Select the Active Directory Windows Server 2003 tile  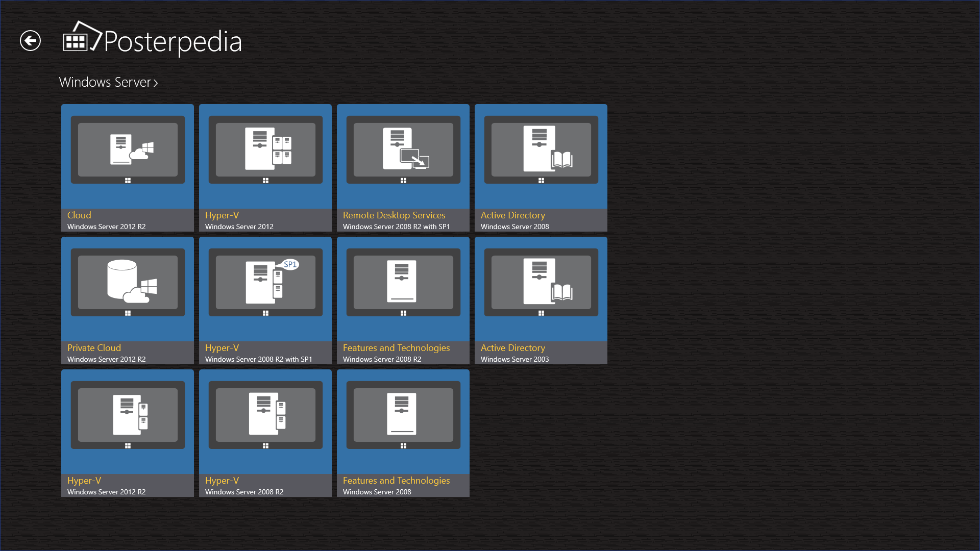tap(541, 300)
